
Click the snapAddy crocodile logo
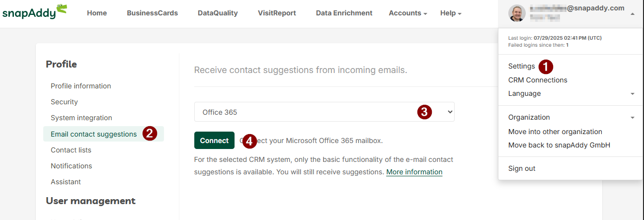point(34,12)
